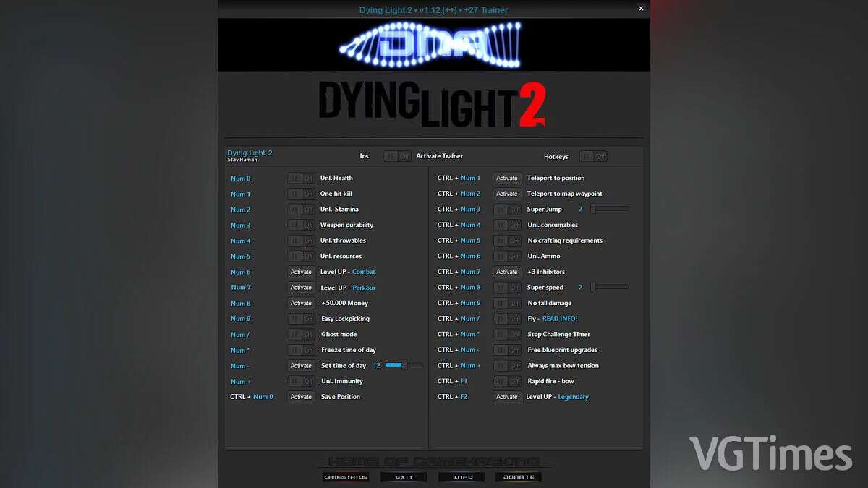The image size is (868, 488).
Task: Activate +3 Inhibitors
Action: [507, 271]
